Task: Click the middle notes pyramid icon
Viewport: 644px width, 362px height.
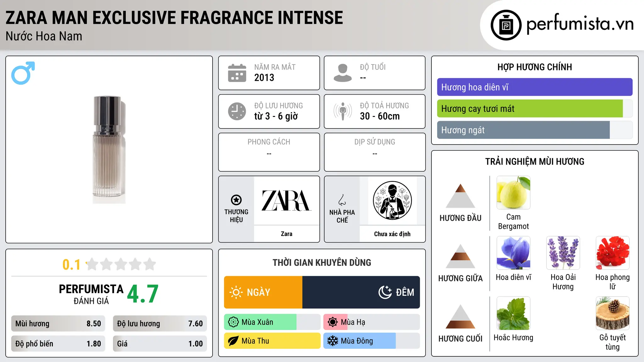Action: [461, 256]
